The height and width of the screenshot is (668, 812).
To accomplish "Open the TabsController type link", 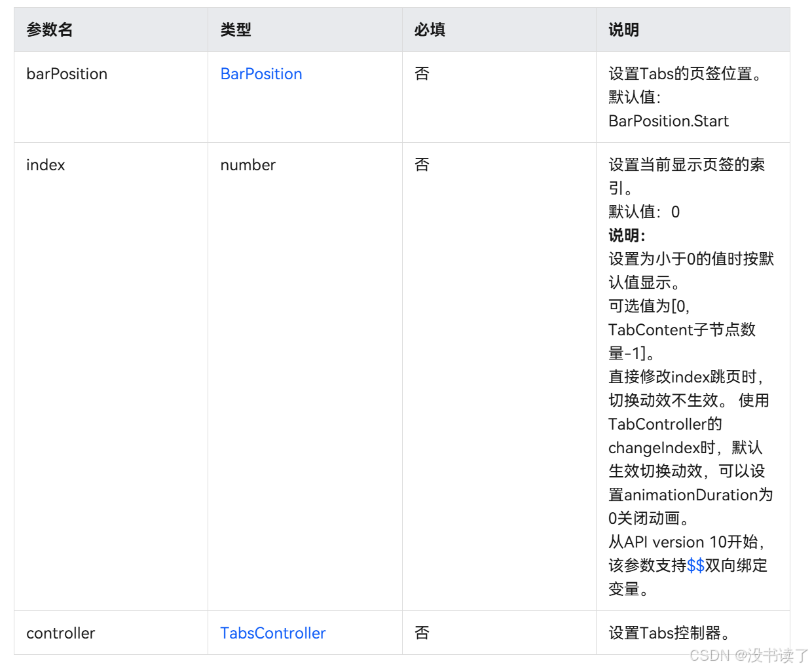I will click(x=273, y=633).
